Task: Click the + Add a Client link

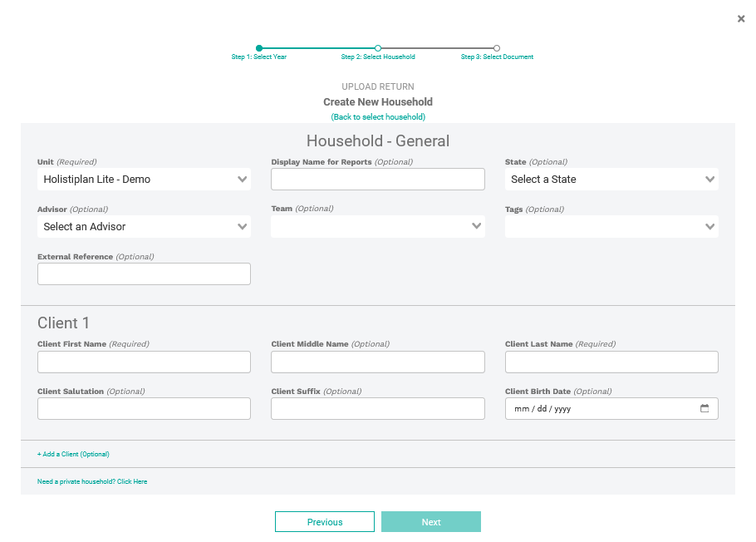Action: pos(73,455)
